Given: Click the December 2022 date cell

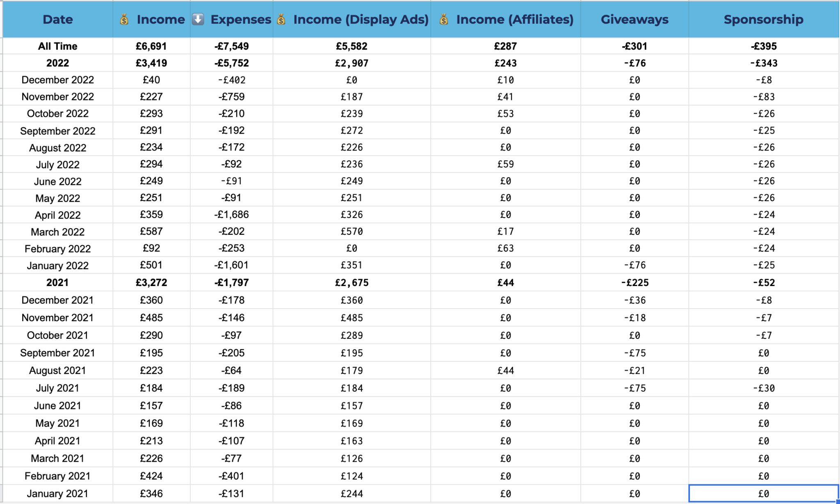Looking at the screenshot, I should tap(57, 80).
